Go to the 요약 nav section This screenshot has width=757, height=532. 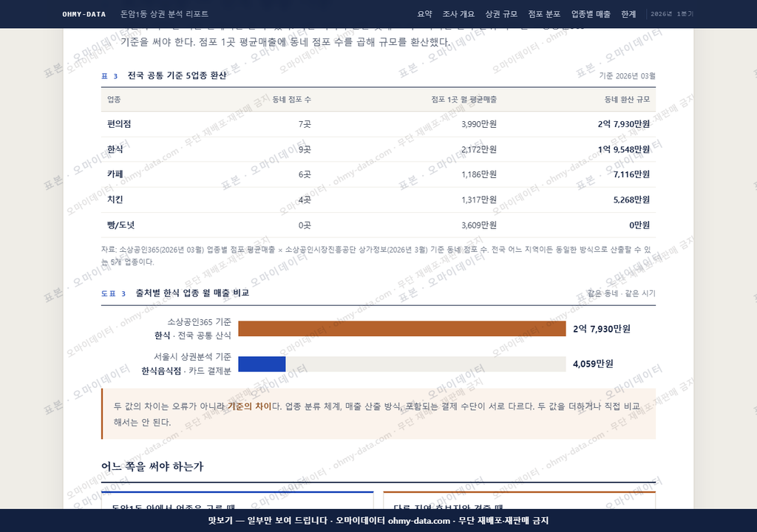pos(424,14)
